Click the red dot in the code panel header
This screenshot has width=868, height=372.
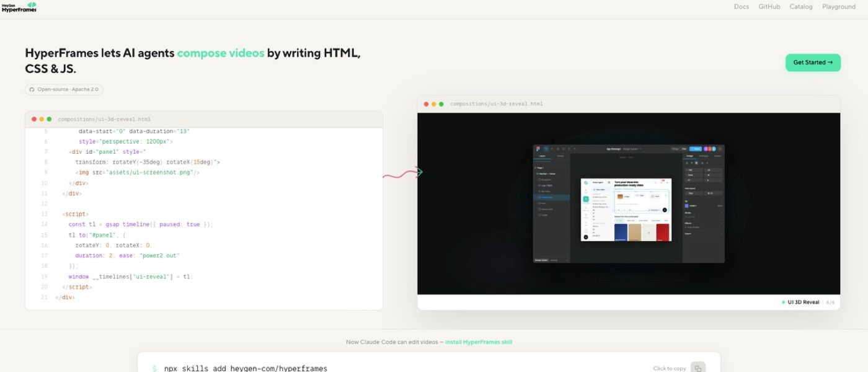(x=34, y=119)
